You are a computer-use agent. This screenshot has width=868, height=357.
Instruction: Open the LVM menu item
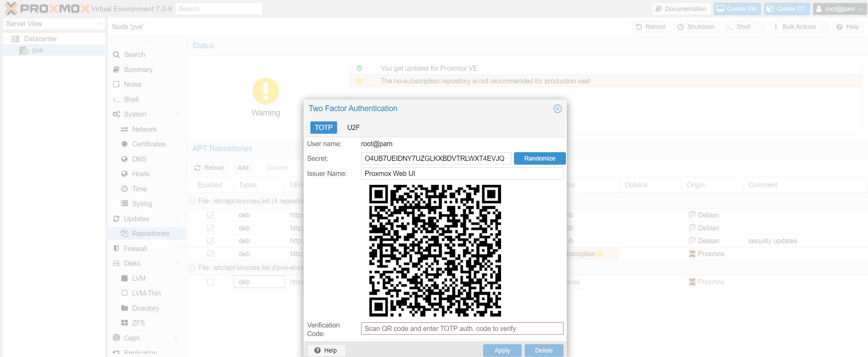tap(147, 278)
